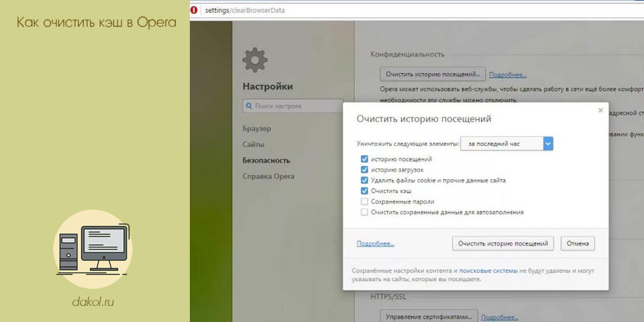The width and height of the screenshot is (644, 322).
Task: Click the 'dakol.ru' site name text
Action: pos(93,303)
